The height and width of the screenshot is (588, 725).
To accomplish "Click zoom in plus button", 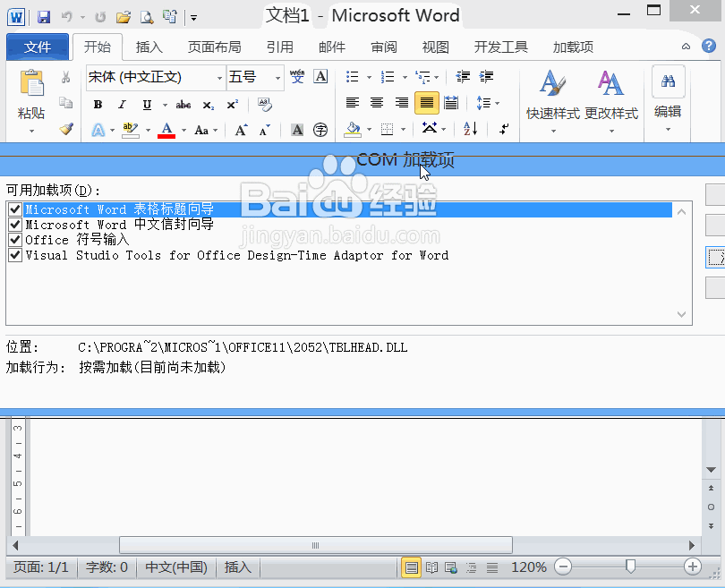I will coord(692,567).
